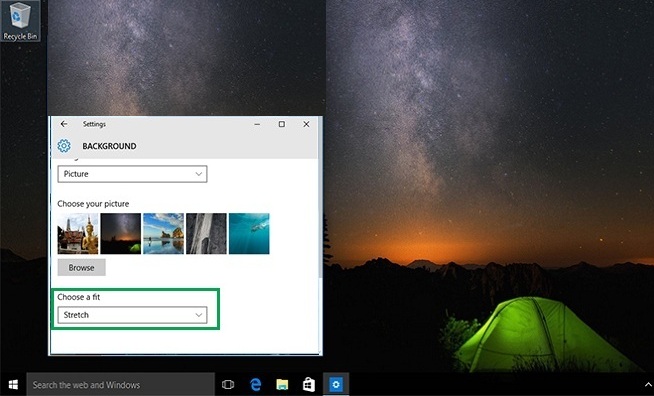Open File Explorer from the taskbar
The height and width of the screenshot is (396, 654).
click(x=282, y=384)
